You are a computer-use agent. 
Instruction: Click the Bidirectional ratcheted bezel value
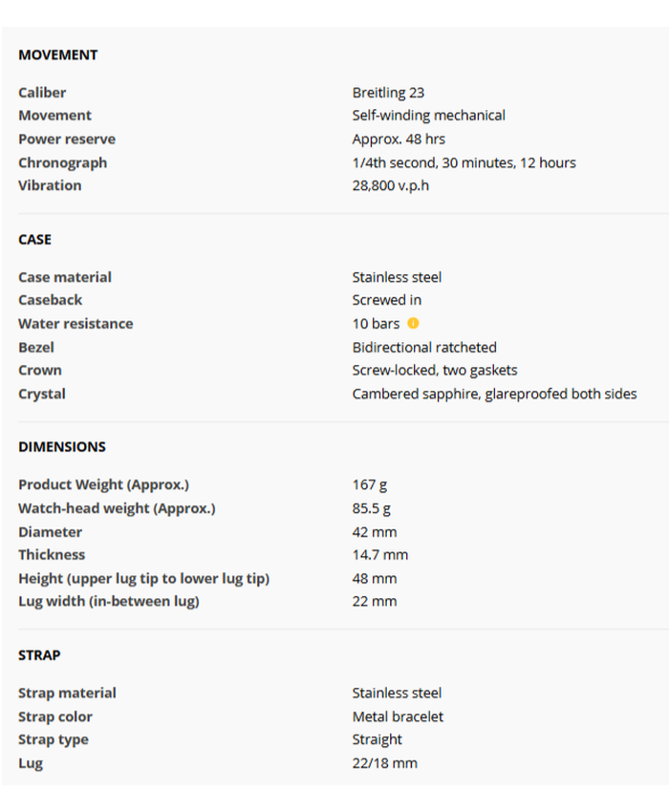click(x=424, y=347)
